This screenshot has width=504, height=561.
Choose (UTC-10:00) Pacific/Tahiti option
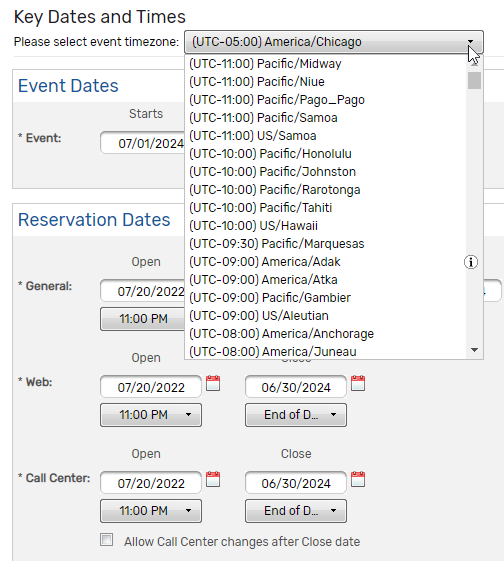tap(326, 208)
